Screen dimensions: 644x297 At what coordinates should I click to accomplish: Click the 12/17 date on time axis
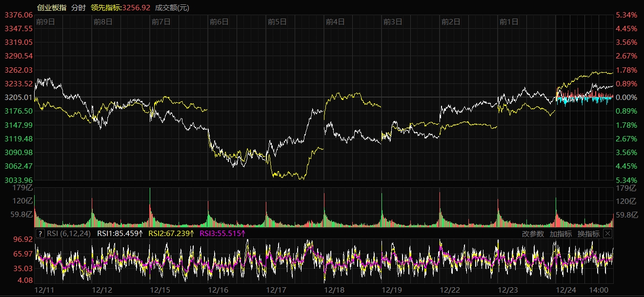[277, 290]
